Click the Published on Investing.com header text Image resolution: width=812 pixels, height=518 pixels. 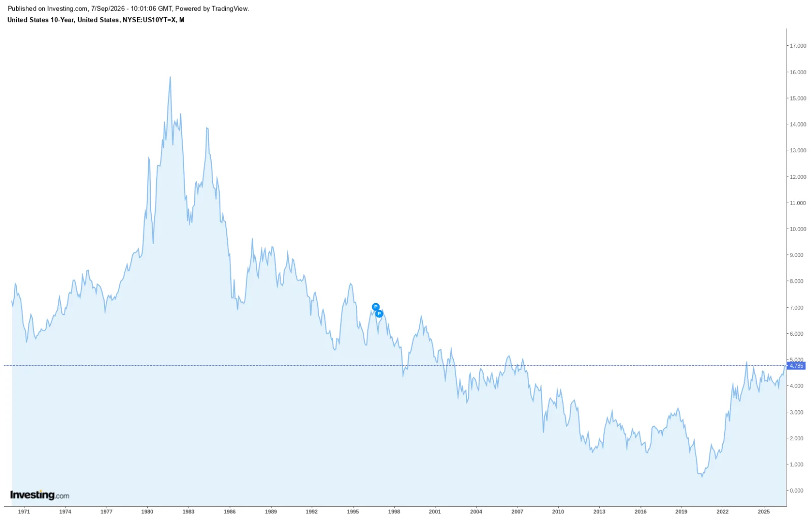pyautogui.click(x=128, y=9)
